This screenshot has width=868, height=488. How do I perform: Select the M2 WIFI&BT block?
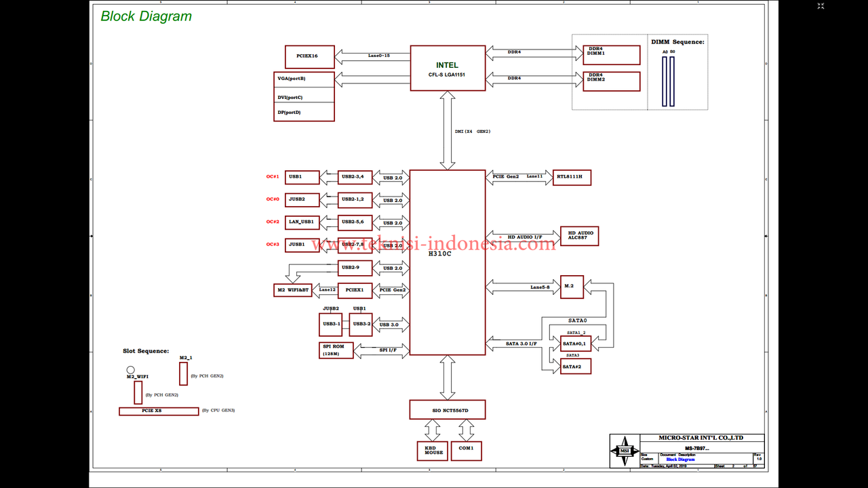(293, 290)
